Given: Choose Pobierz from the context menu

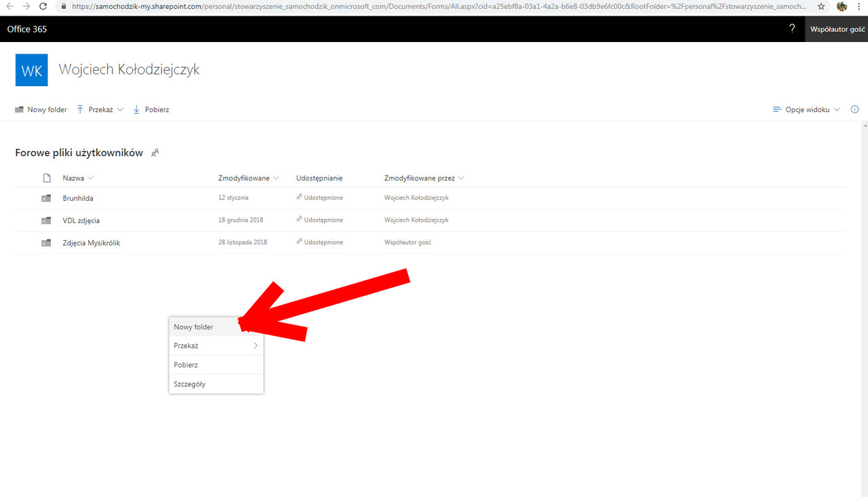Looking at the screenshot, I should [185, 364].
